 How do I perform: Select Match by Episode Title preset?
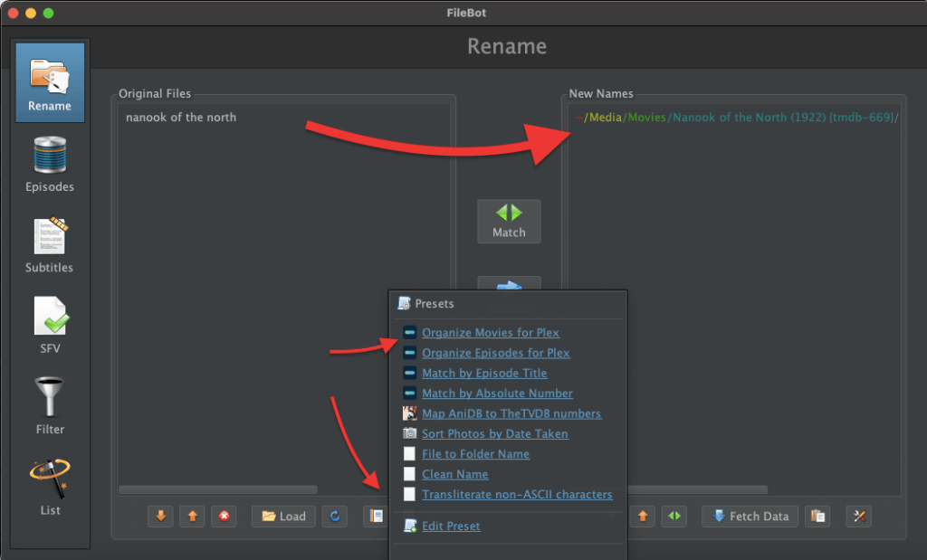click(484, 373)
